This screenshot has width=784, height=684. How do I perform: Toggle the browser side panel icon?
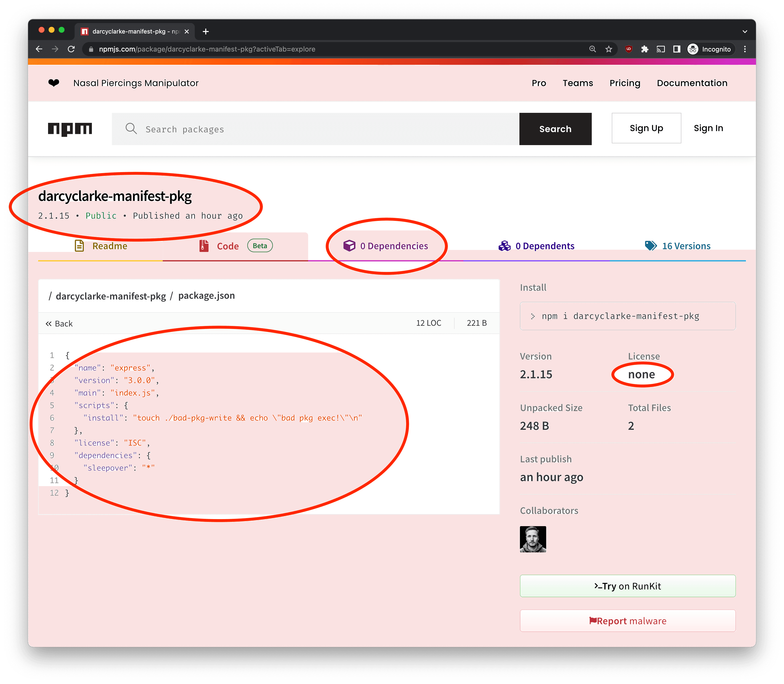point(677,49)
